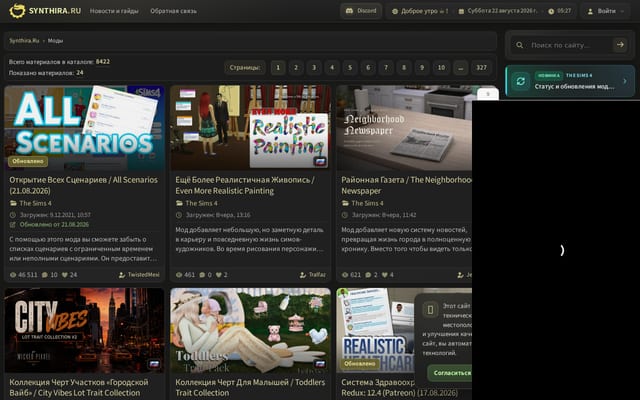Click the Обновлено badge on Realistic Healthcare
640x400 pixels.
[360, 364]
